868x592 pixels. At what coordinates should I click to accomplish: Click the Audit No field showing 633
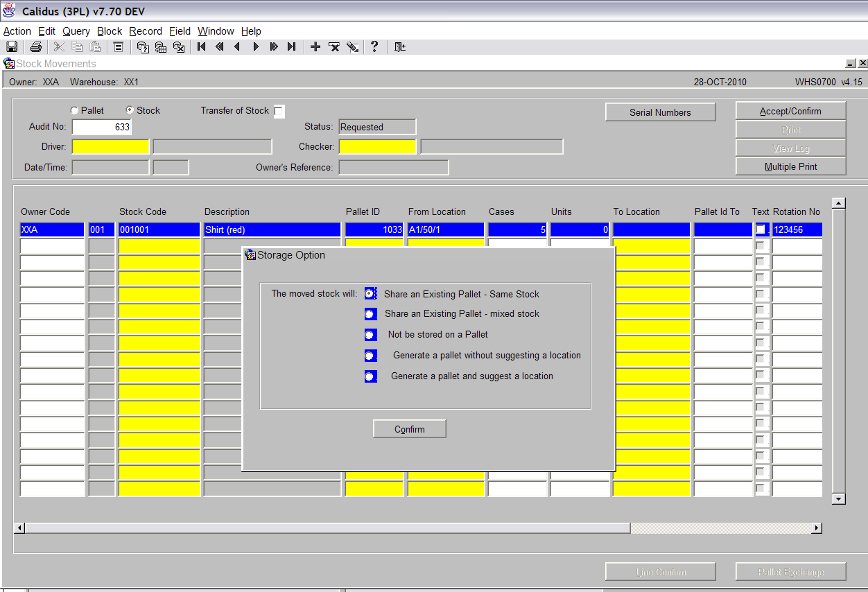tap(102, 127)
